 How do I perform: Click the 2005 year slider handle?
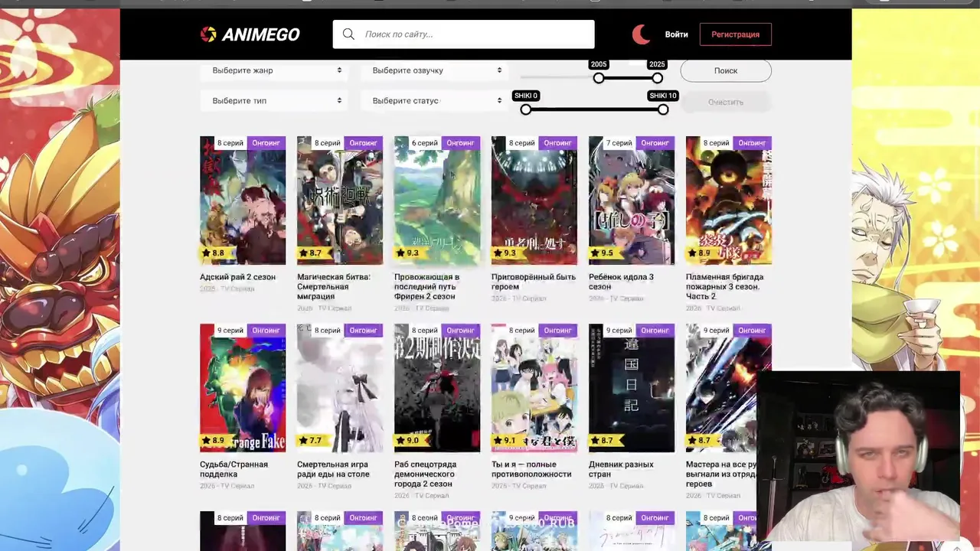pos(599,78)
